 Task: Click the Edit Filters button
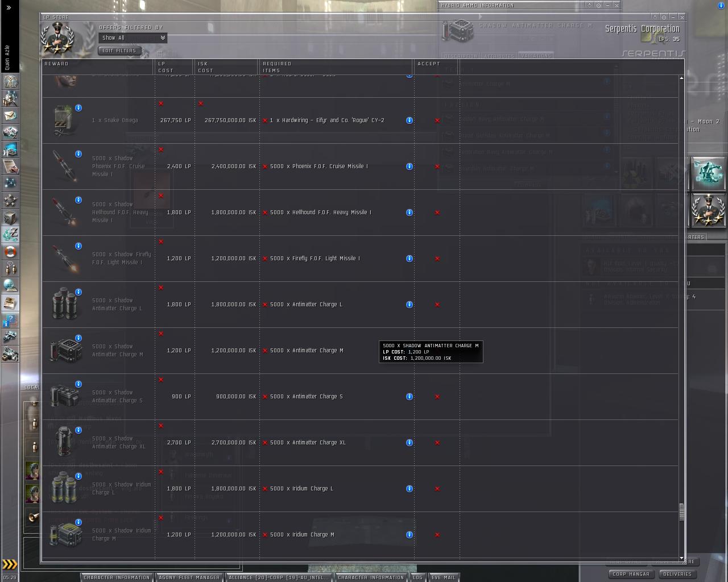click(x=118, y=51)
